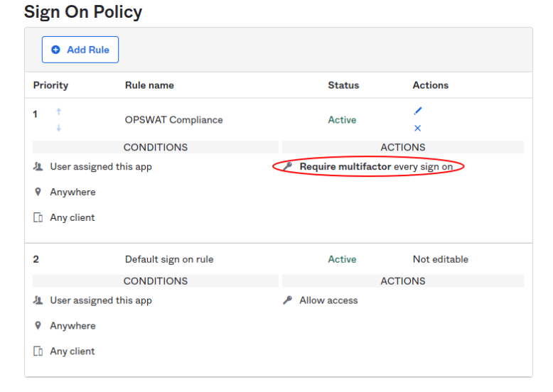Click the Priority column header
Screen dimensions: 553x392
[x=50, y=85]
